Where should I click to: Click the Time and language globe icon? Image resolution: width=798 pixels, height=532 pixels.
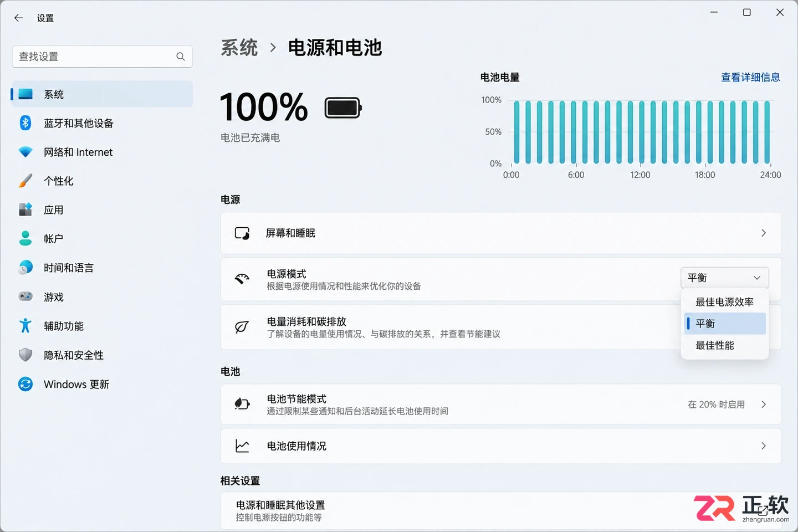click(x=25, y=268)
